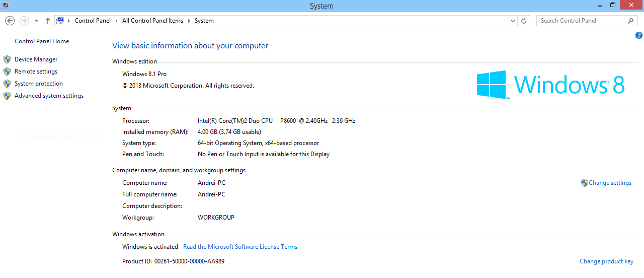Open the recent locations dropdown arrow
The width and height of the screenshot is (644, 278).
click(x=36, y=21)
